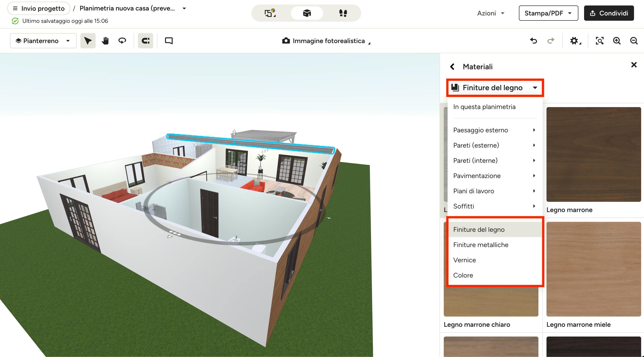Toggle the magnet snapping tool

146,40
